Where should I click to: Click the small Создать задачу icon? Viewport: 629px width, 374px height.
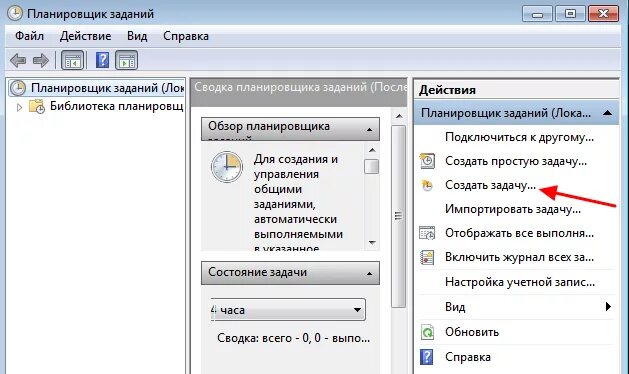427,185
